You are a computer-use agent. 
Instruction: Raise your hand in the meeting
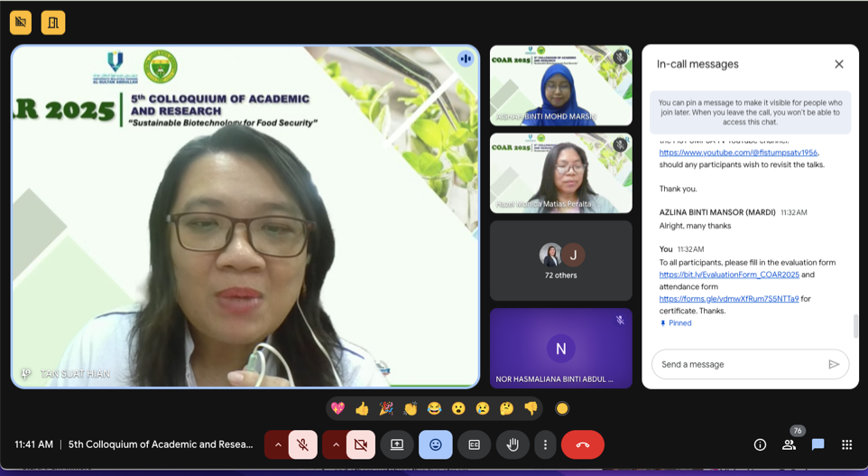pyautogui.click(x=512, y=444)
